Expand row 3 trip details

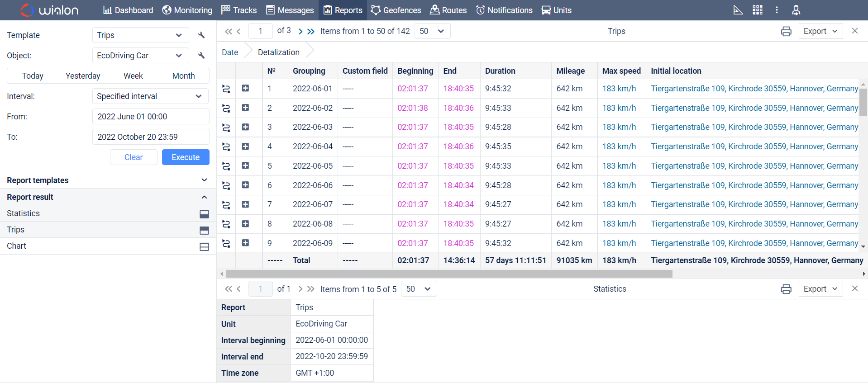(245, 127)
